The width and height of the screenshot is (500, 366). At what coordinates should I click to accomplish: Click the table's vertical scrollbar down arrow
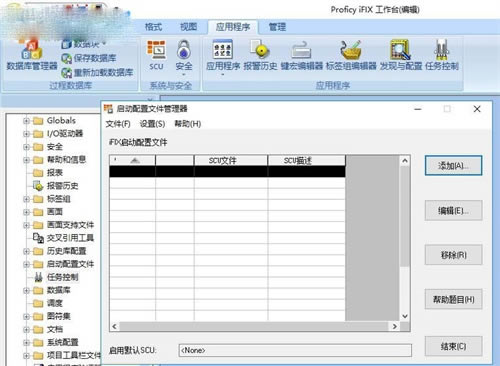pos(405,316)
